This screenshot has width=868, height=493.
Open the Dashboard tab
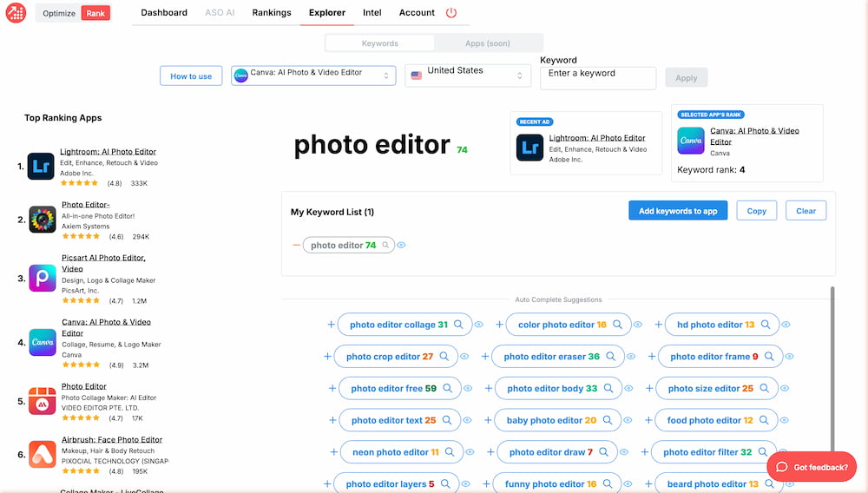(164, 13)
